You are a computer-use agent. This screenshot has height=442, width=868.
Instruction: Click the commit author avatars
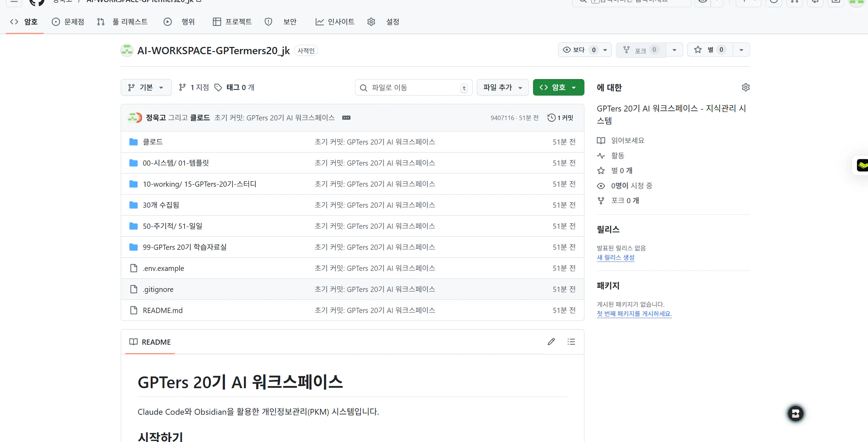[135, 118]
